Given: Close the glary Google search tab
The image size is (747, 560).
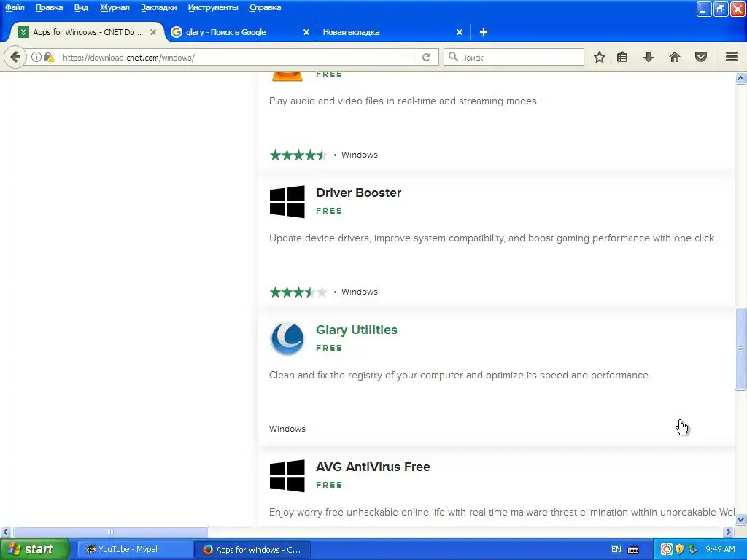Looking at the screenshot, I should pyautogui.click(x=306, y=32).
